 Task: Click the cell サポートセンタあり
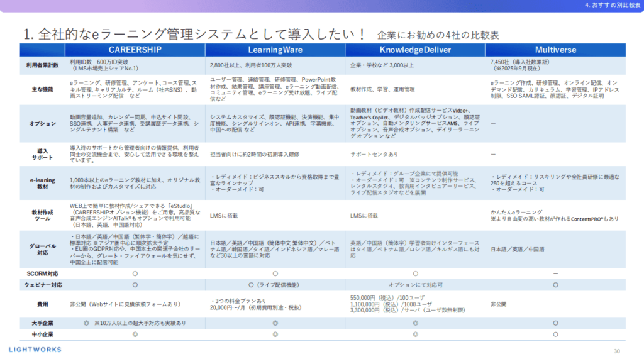click(374, 155)
